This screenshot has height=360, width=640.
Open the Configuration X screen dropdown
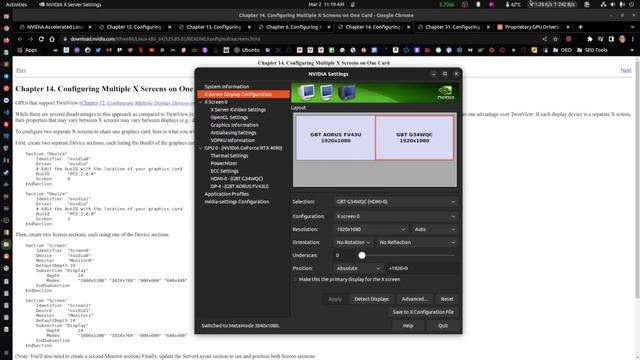(395, 216)
